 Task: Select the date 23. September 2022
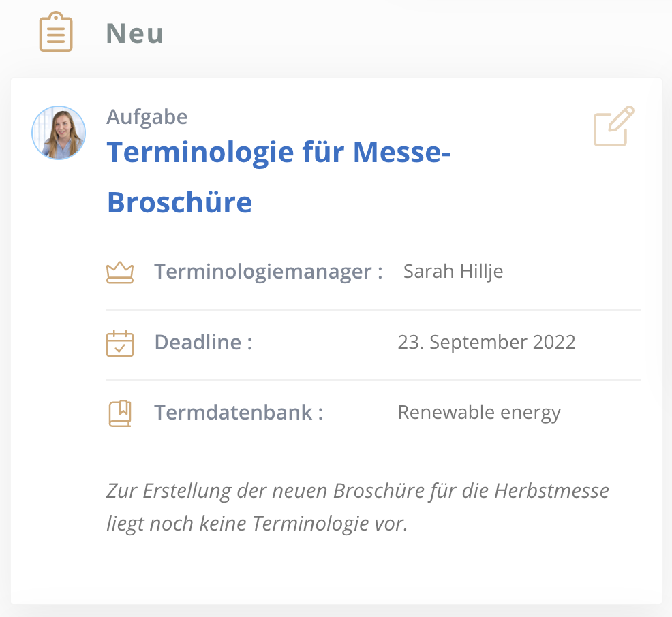click(x=487, y=342)
